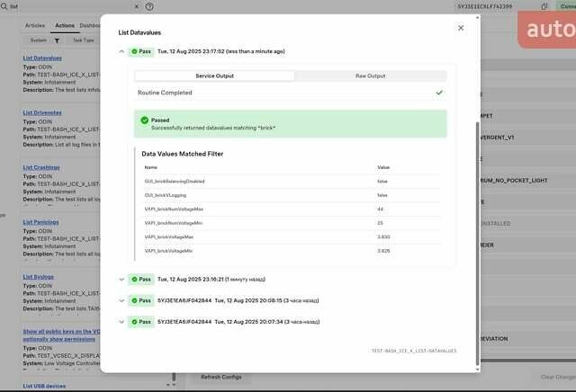Image resolution: width=576 pixels, height=392 pixels.
Task: Select the Service Output tab
Action: tap(214, 76)
